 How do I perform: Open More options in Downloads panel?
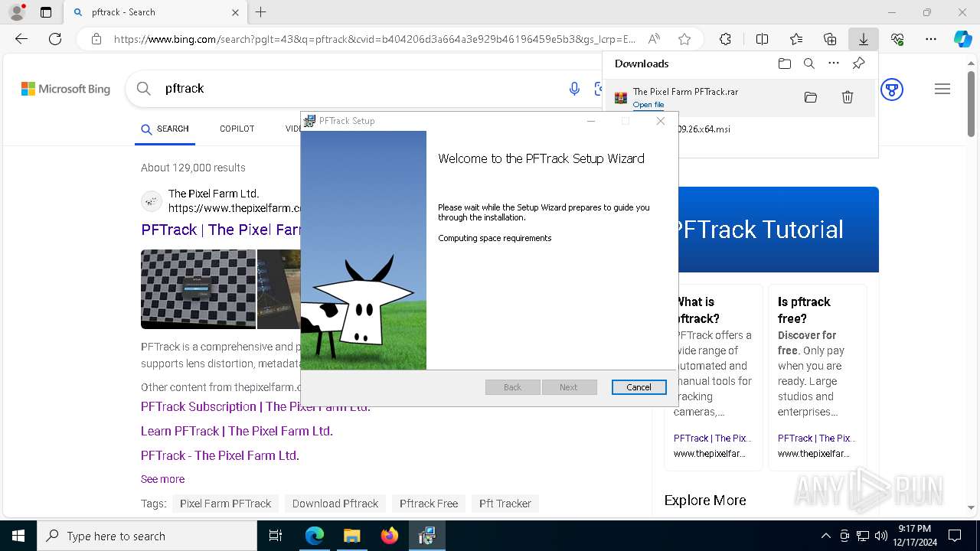(834, 64)
